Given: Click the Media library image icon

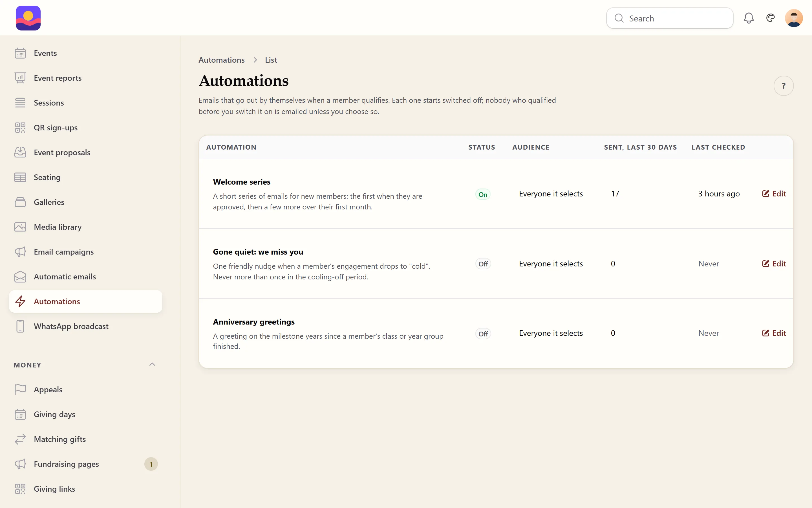Looking at the screenshot, I should [x=20, y=227].
